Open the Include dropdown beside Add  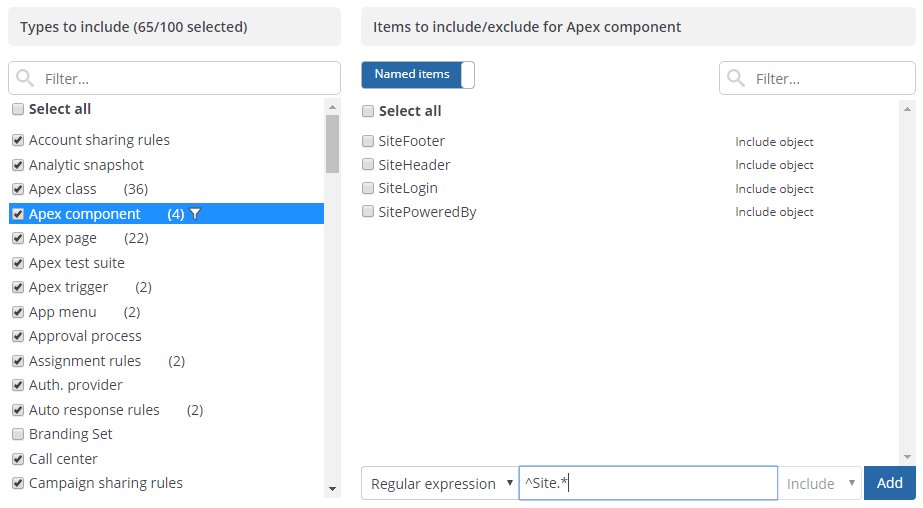pyautogui.click(x=820, y=484)
